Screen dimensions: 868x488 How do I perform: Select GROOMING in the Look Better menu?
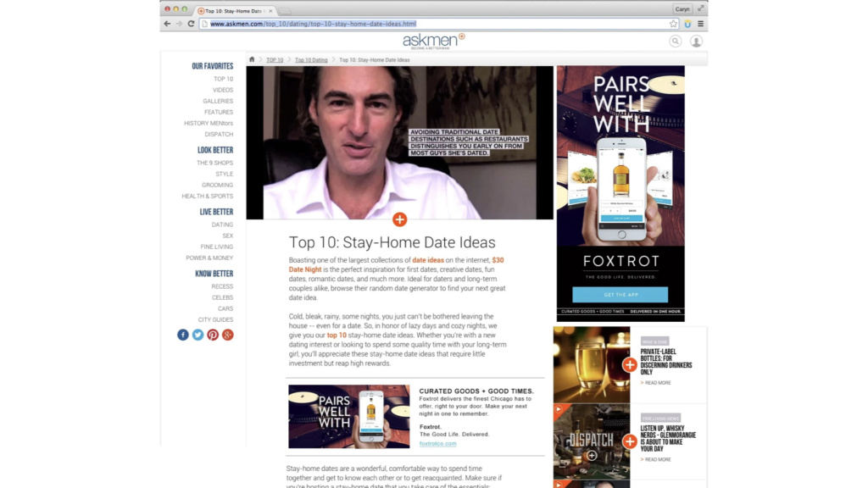pos(217,185)
